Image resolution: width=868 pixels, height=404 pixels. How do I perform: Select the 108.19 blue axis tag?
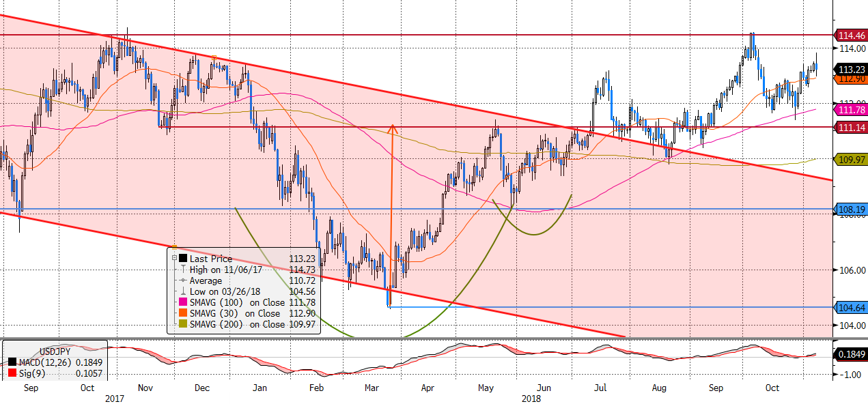(x=852, y=210)
